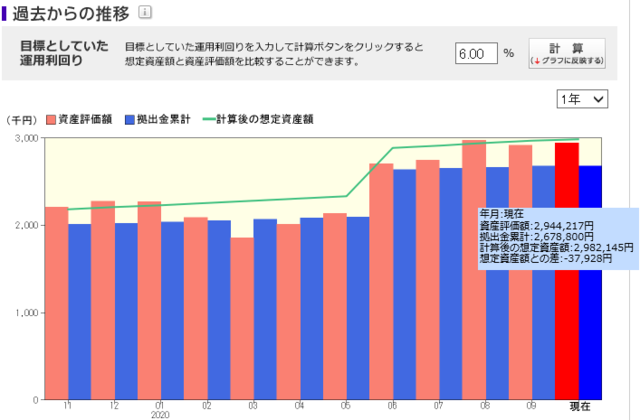
Task: Click the tooltip text 拠出金累計:2,678,800円
Action: (x=536, y=236)
